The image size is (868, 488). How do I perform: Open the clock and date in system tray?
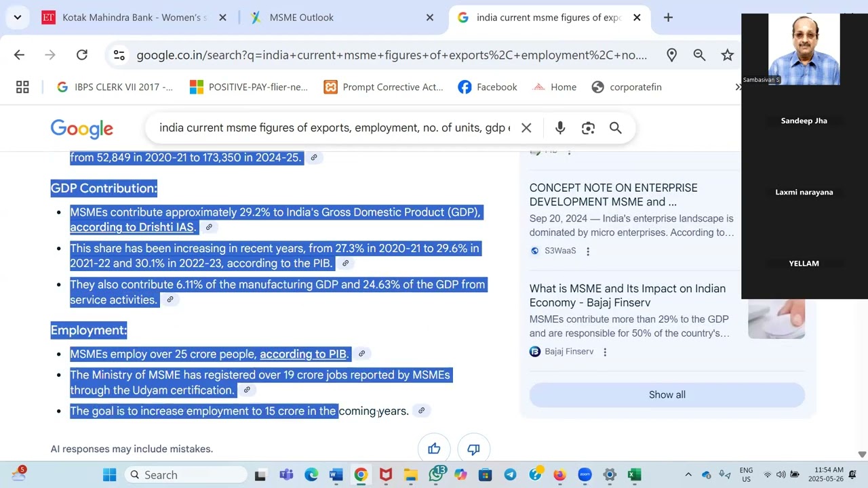pos(825,474)
